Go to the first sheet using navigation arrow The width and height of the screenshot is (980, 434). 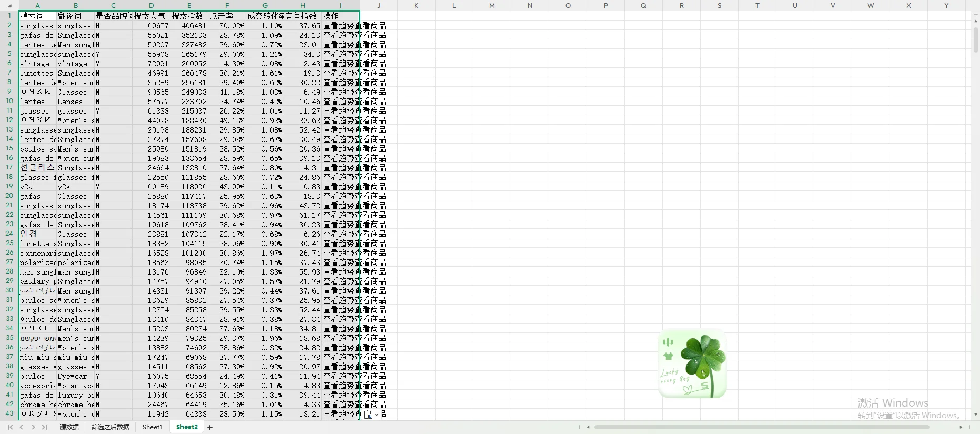coord(10,427)
